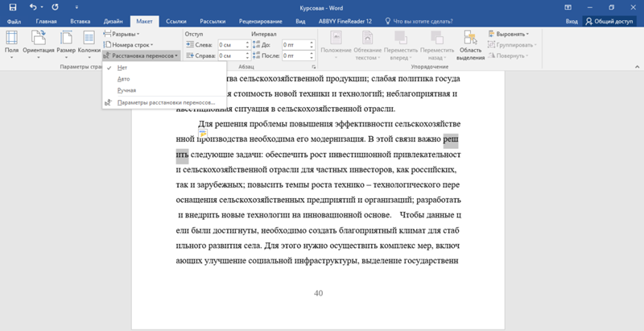644x331 pixels.
Task: Expand the Разрывы breaks dropdown
Action: (122, 35)
